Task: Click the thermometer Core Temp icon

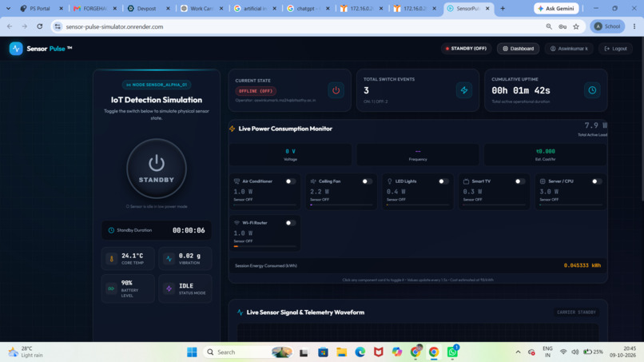Action: click(111, 259)
